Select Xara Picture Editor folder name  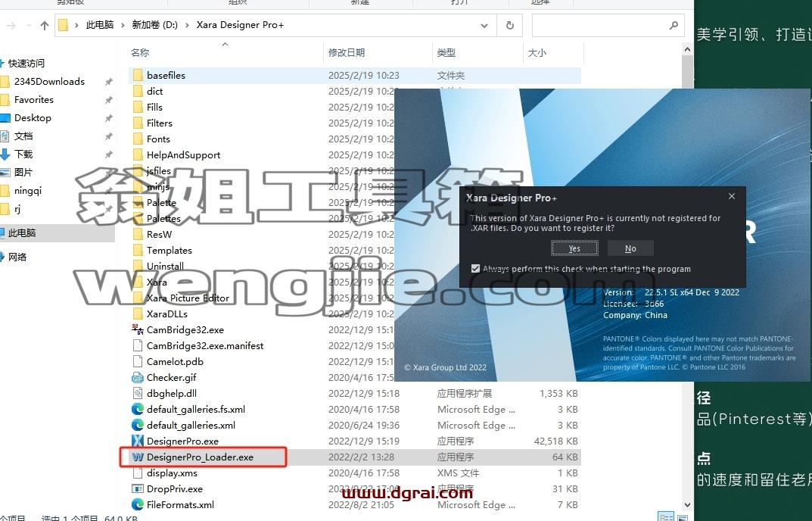(188, 298)
